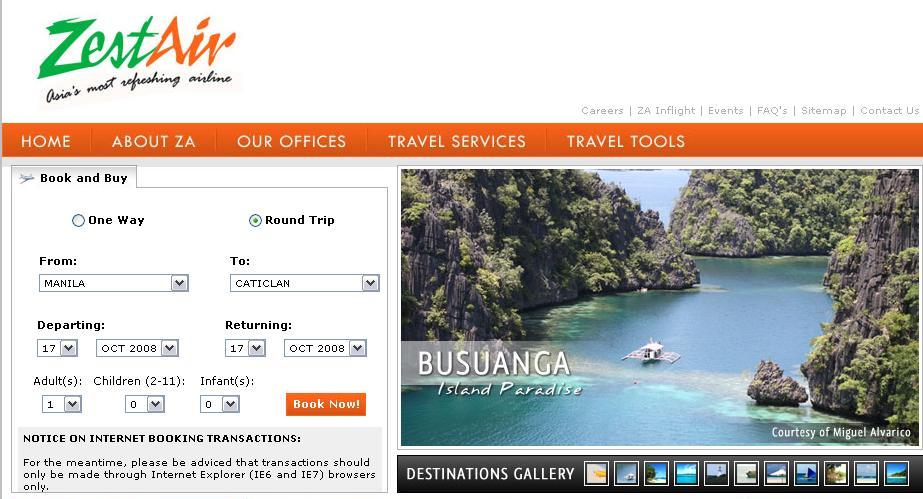Screen dimensions: 923x499
Task: Open the Adult(s) count dropdown
Action: (x=61, y=404)
